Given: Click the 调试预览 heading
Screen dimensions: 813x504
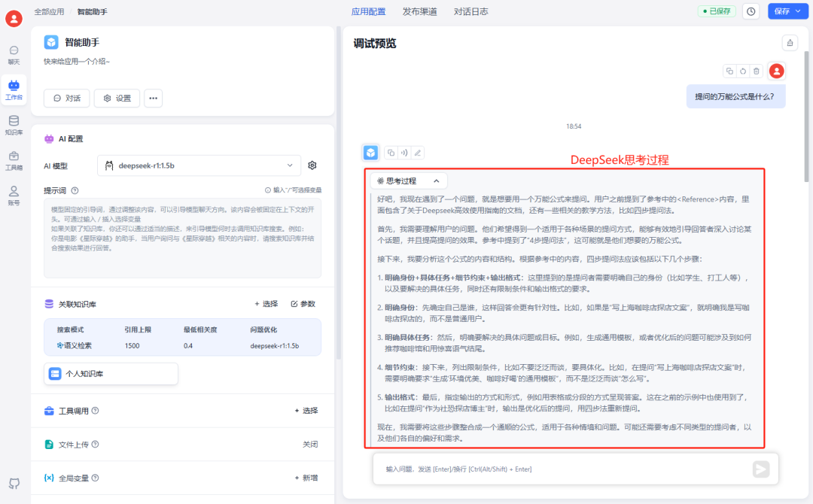Looking at the screenshot, I should [375, 44].
